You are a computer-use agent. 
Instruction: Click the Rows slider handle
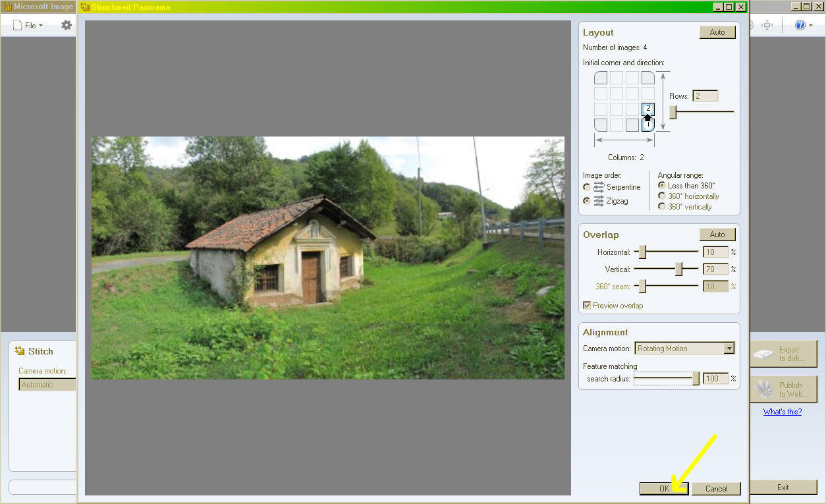[673, 112]
